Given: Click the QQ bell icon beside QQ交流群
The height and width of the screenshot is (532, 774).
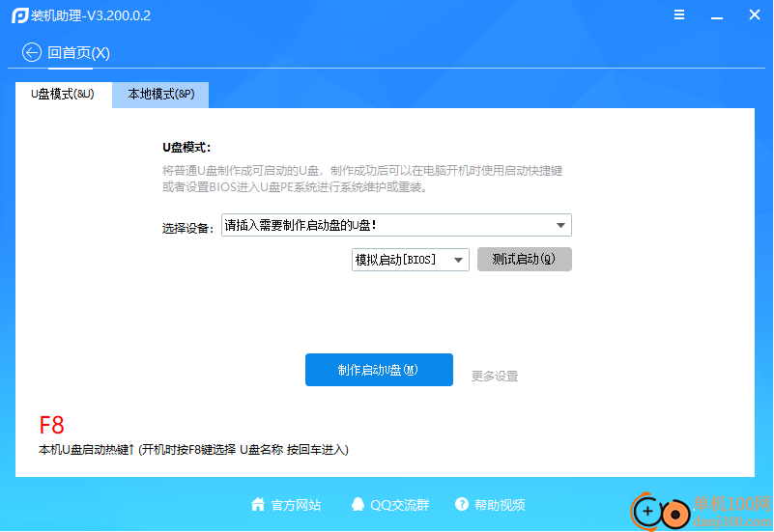Looking at the screenshot, I should click(358, 504).
